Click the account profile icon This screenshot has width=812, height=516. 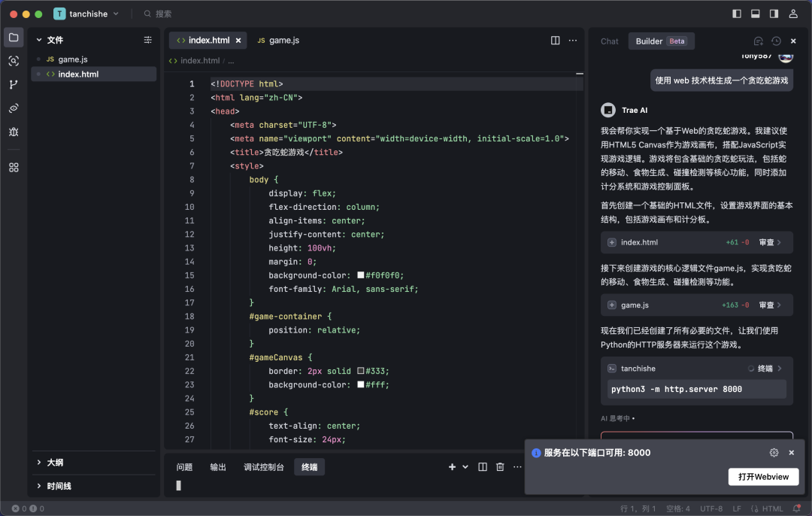(x=793, y=14)
